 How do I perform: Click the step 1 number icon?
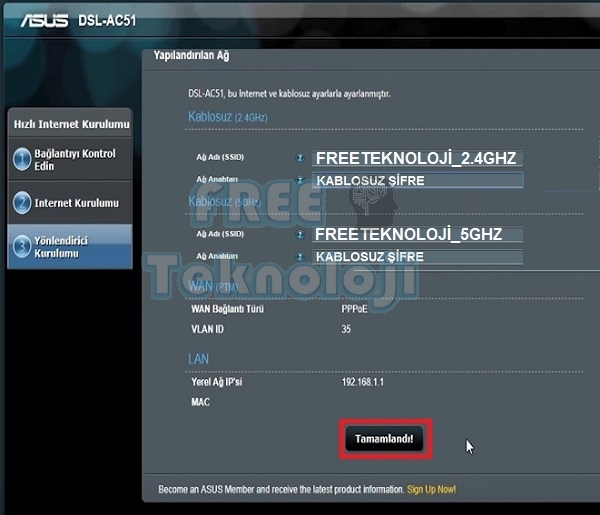(x=21, y=160)
